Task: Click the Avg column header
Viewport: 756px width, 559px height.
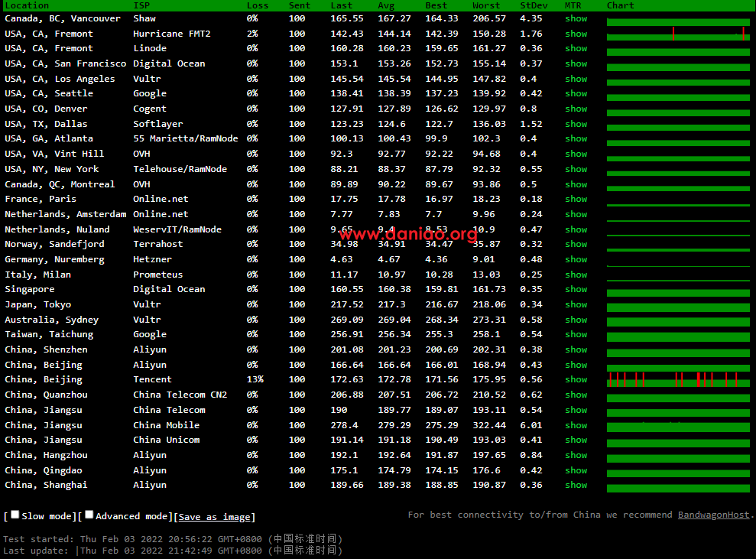Action: click(x=386, y=5)
